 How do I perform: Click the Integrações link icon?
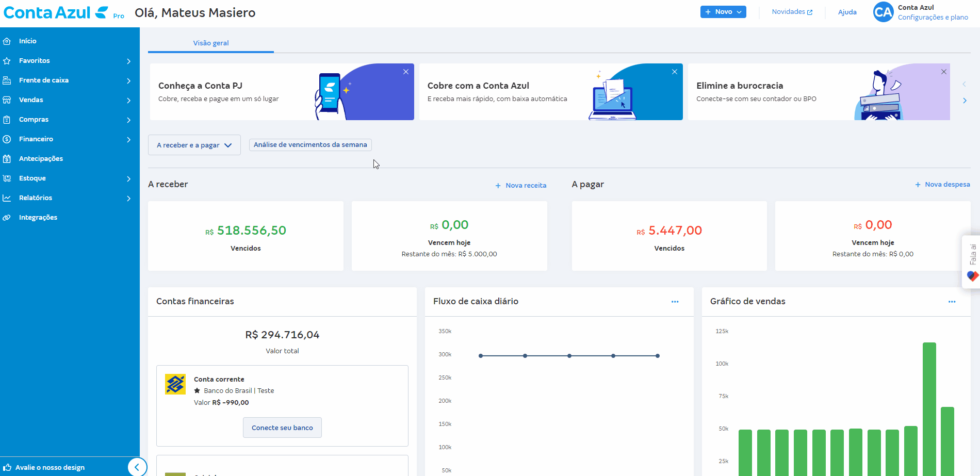pos(7,218)
